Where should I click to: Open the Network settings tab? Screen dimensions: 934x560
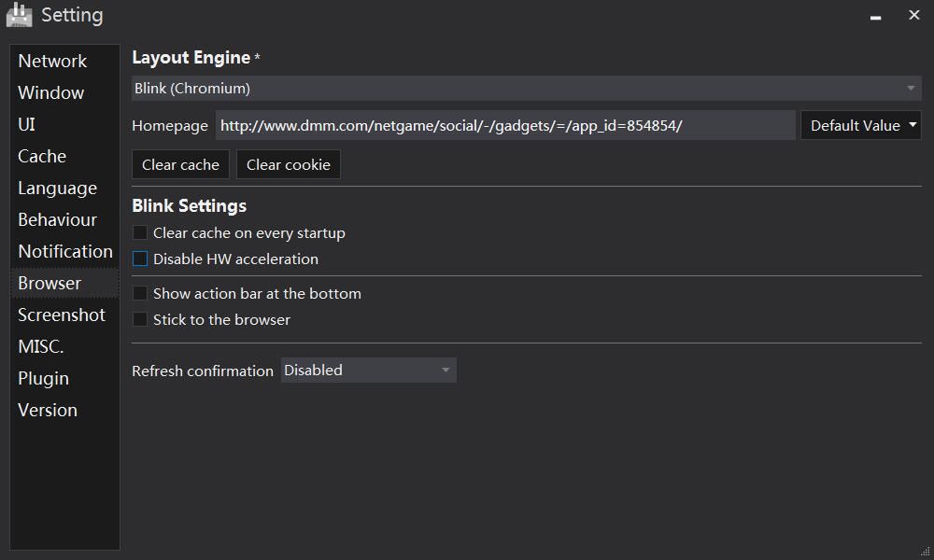65,61
